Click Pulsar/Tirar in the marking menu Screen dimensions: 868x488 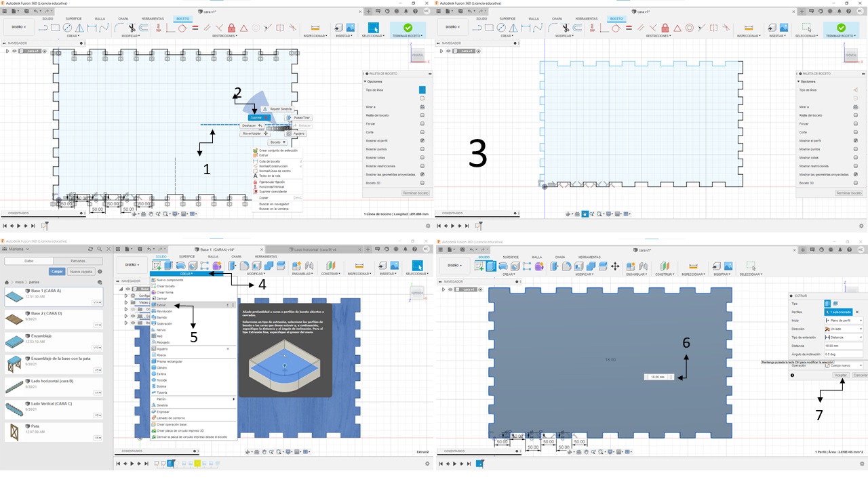tap(298, 117)
